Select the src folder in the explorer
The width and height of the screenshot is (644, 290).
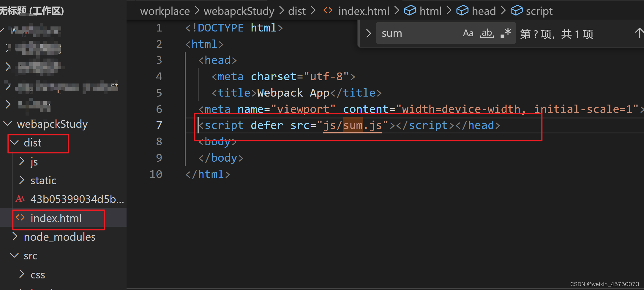31,256
